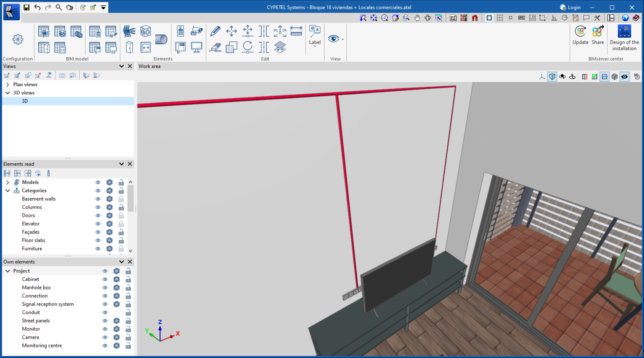The height and width of the screenshot is (358, 644).
Task: Click Update in the BIMserver.center group
Action: [581, 35]
